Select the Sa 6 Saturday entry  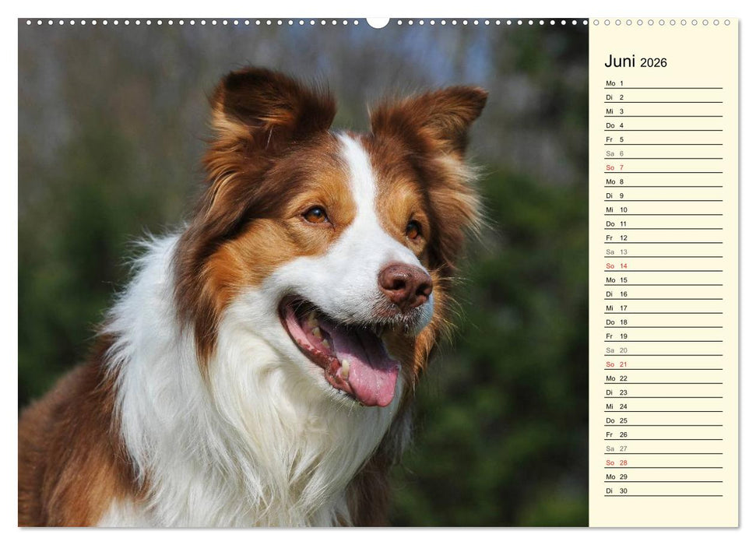pos(615,153)
